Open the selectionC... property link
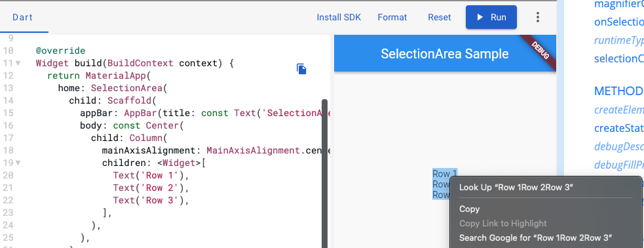644x248 pixels. [x=618, y=58]
